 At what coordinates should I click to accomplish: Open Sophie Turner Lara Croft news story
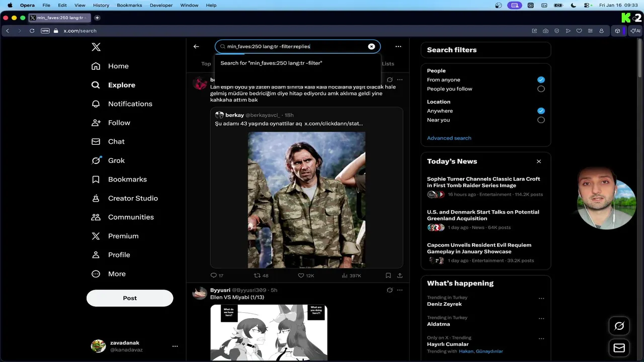point(486,186)
